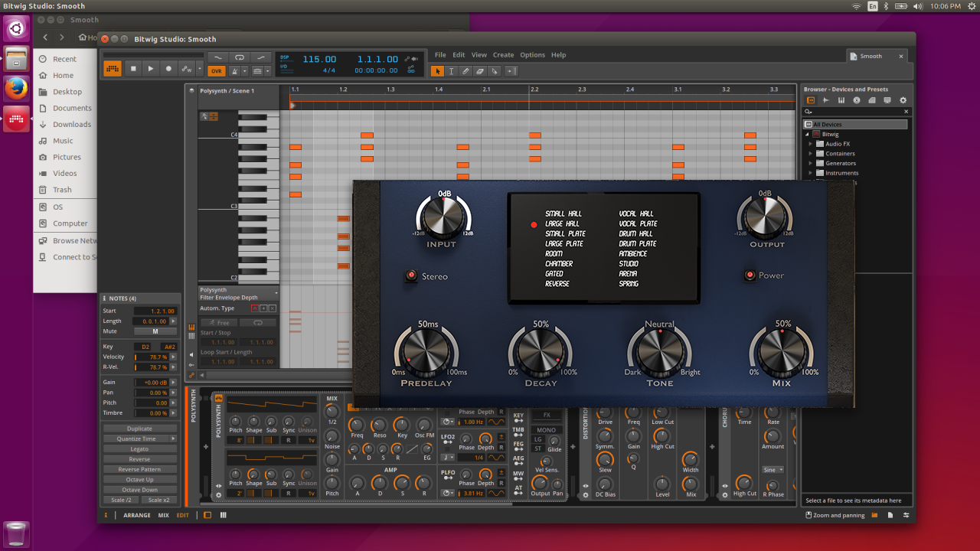Image resolution: width=980 pixels, height=551 pixels.
Task: Toggle the reverb Power switch
Action: (750, 275)
